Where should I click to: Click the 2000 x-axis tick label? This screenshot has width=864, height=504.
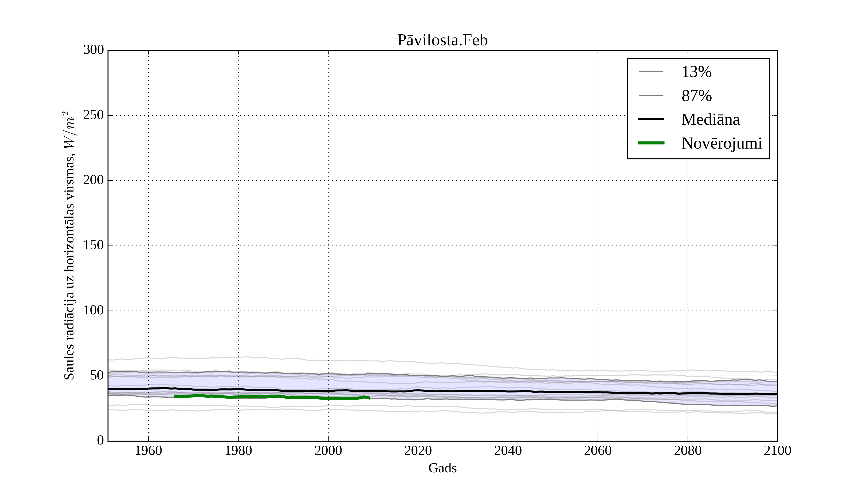pos(328,450)
